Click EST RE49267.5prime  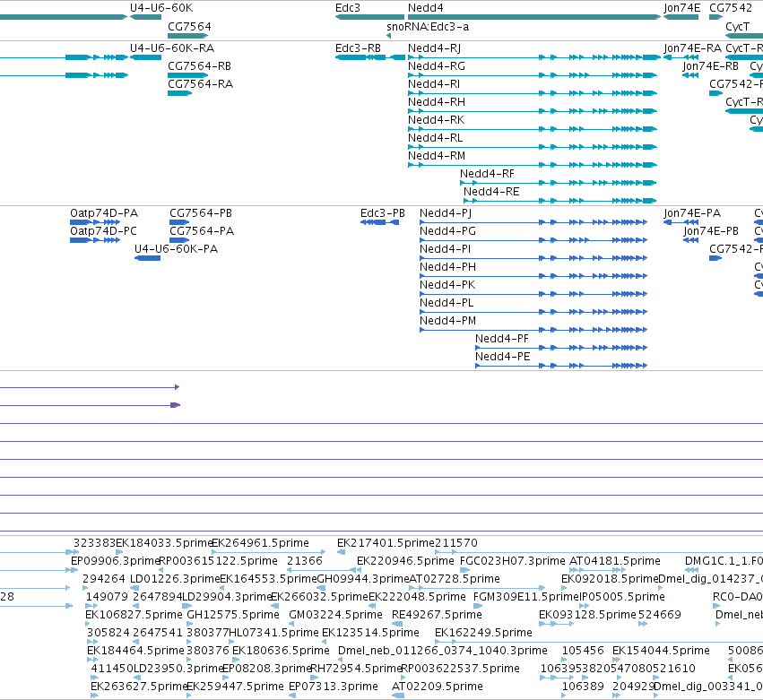point(397,624)
